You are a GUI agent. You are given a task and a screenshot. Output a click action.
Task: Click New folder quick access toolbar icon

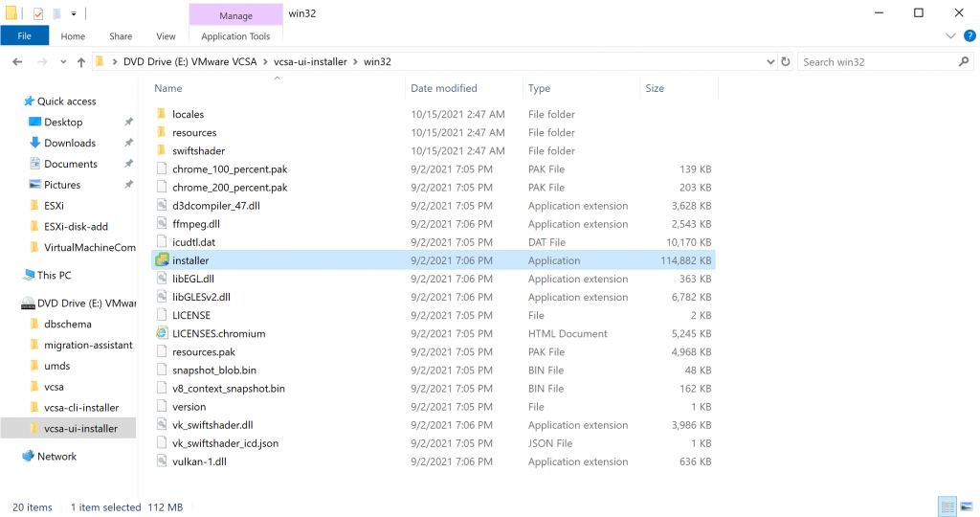[x=56, y=13]
